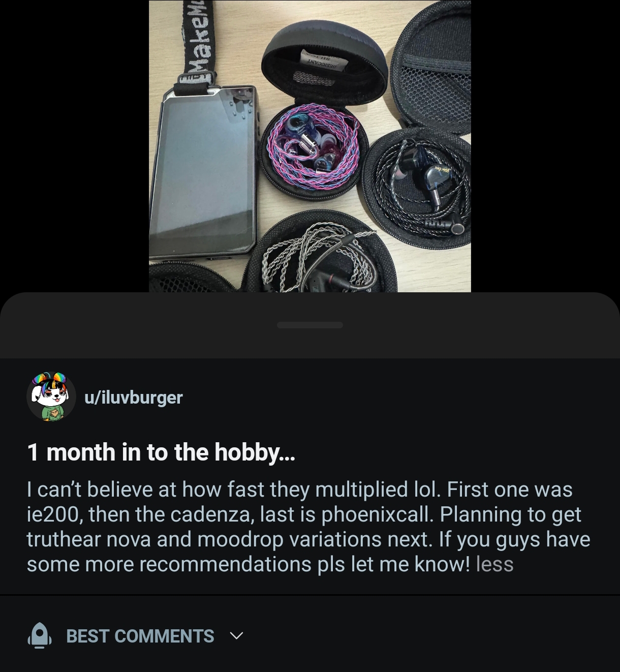Collapse the post text using 'less'
The width and height of the screenshot is (620, 672).
point(494,564)
